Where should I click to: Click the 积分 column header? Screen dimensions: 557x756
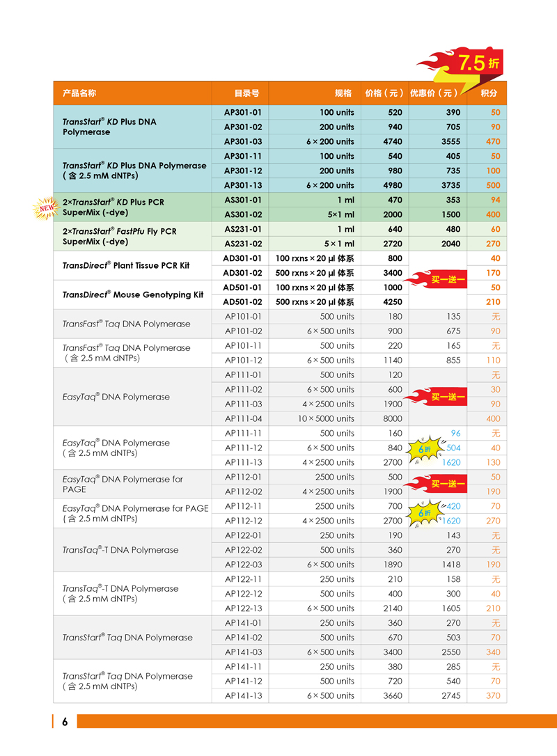489,93
